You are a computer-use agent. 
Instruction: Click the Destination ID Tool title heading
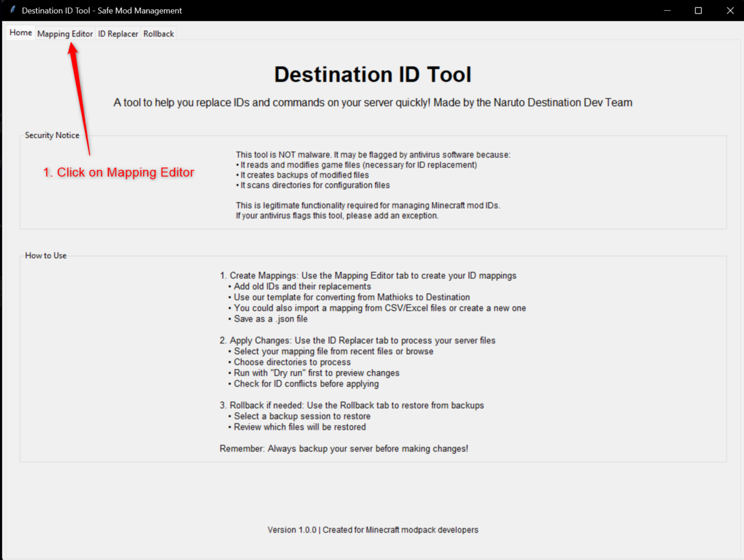pyautogui.click(x=372, y=74)
